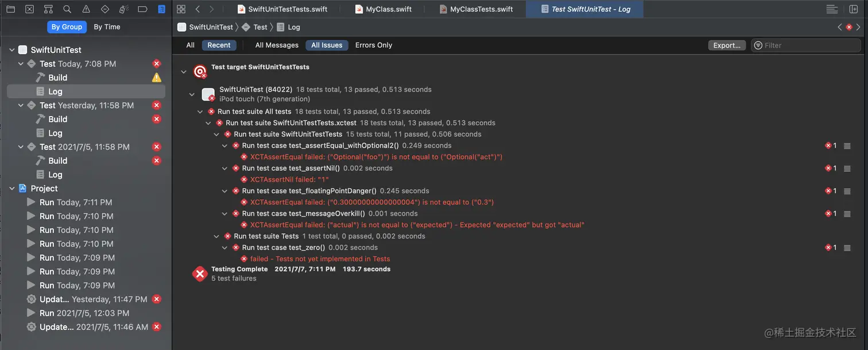Open the Breakpoint navigator icon
Image resolution: width=868 pixels, height=350 pixels.
coord(143,9)
